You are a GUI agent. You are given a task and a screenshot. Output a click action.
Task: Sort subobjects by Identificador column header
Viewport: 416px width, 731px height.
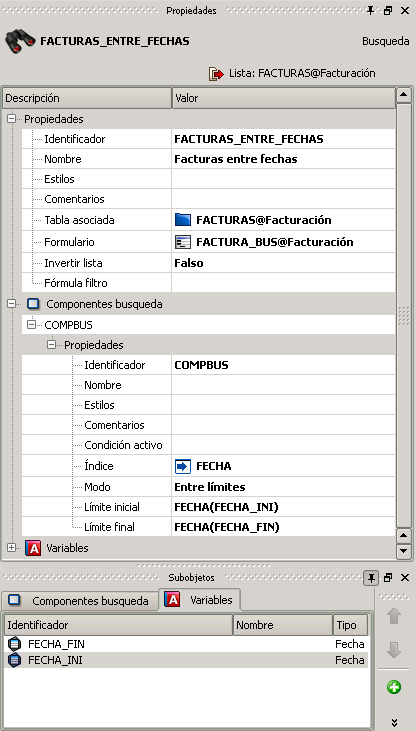(118, 625)
